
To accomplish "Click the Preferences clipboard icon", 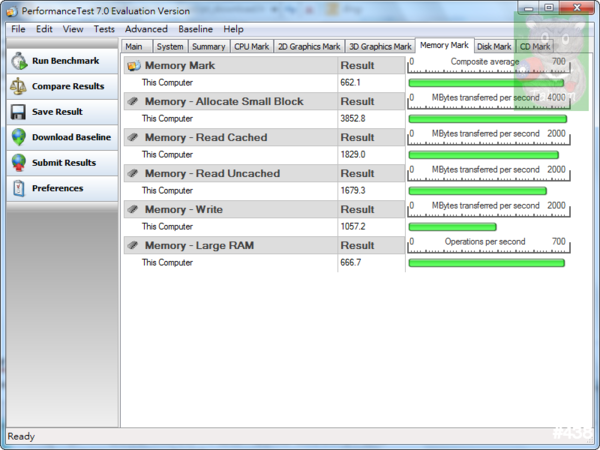I will (x=18, y=188).
